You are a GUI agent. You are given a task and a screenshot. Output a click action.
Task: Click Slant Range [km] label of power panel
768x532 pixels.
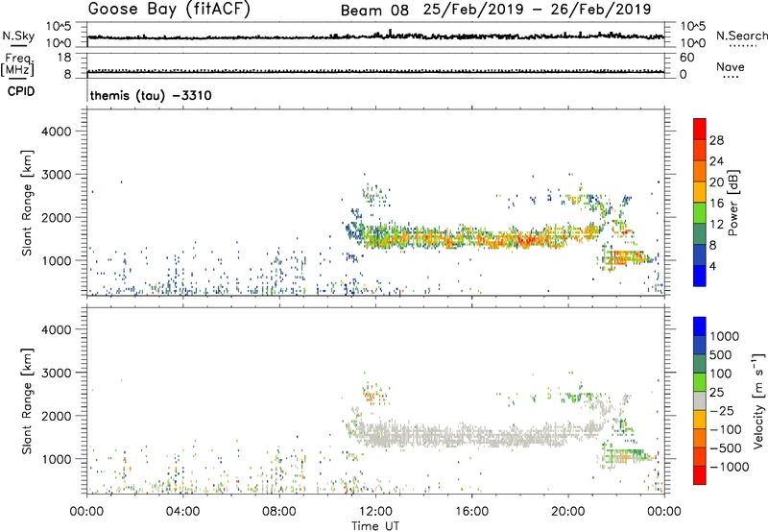(x=27, y=203)
